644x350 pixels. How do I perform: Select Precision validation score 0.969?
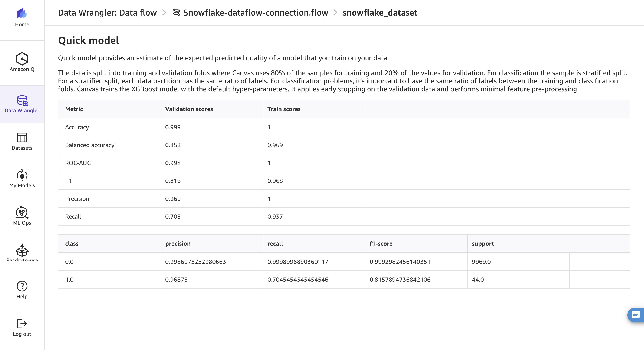pyautogui.click(x=173, y=199)
